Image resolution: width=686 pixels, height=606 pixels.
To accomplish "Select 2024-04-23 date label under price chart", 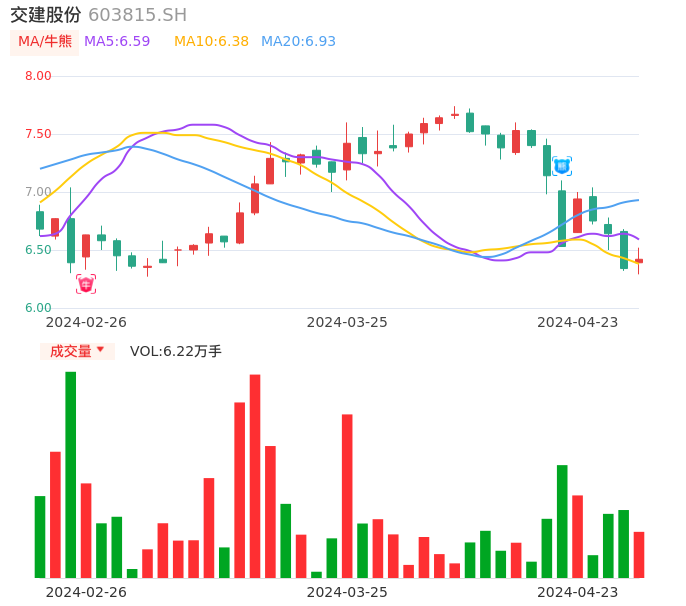I will click(x=578, y=322).
